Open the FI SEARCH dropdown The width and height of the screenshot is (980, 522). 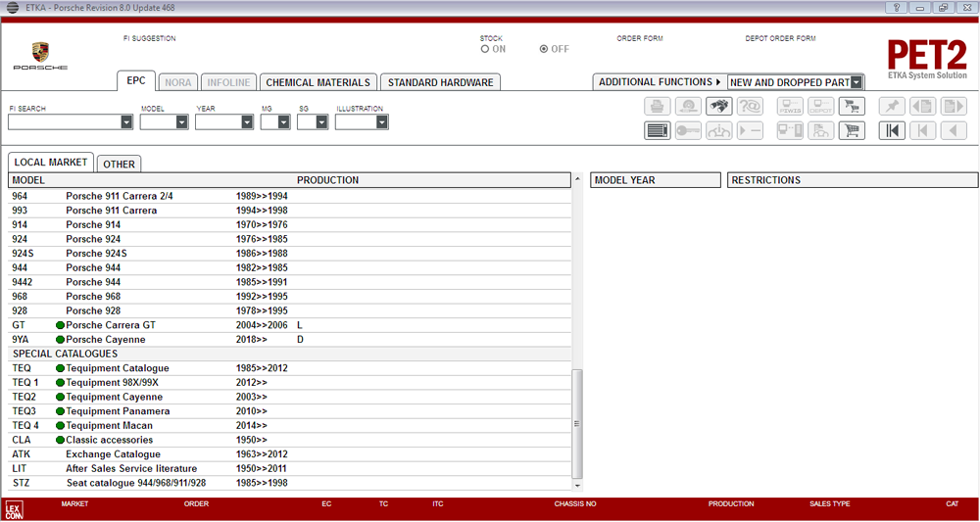(x=126, y=122)
